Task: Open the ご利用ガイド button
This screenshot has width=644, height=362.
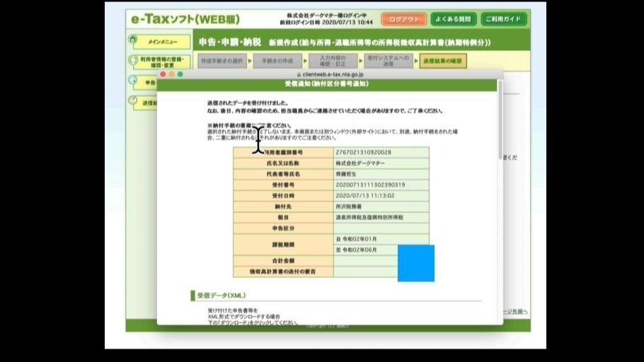Action: pyautogui.click(x=504, y=19)
